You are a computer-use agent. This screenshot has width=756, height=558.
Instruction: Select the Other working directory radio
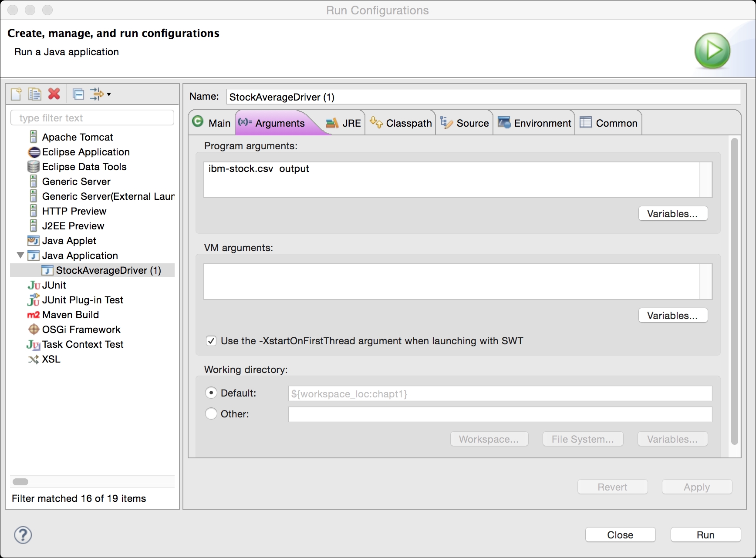[211, 413]
